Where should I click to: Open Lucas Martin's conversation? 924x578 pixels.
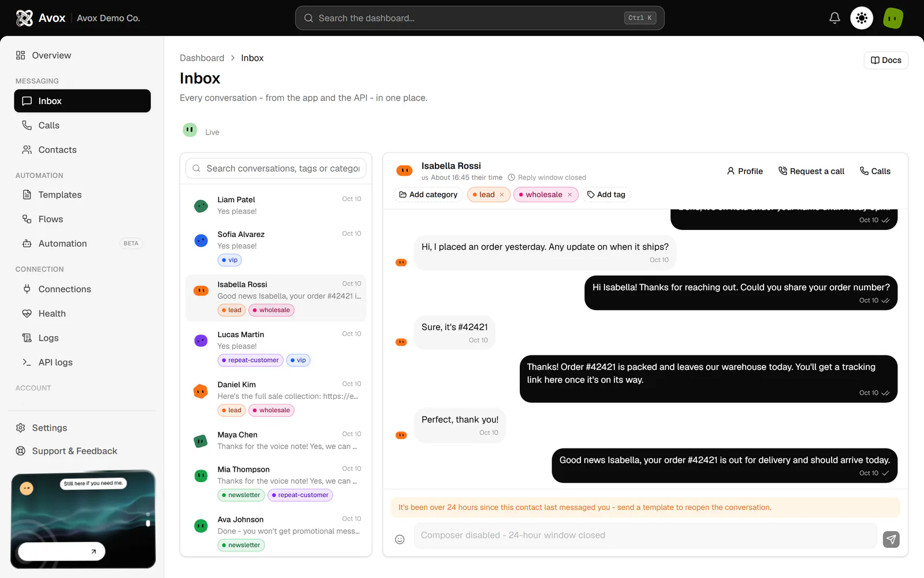(276, 347)
